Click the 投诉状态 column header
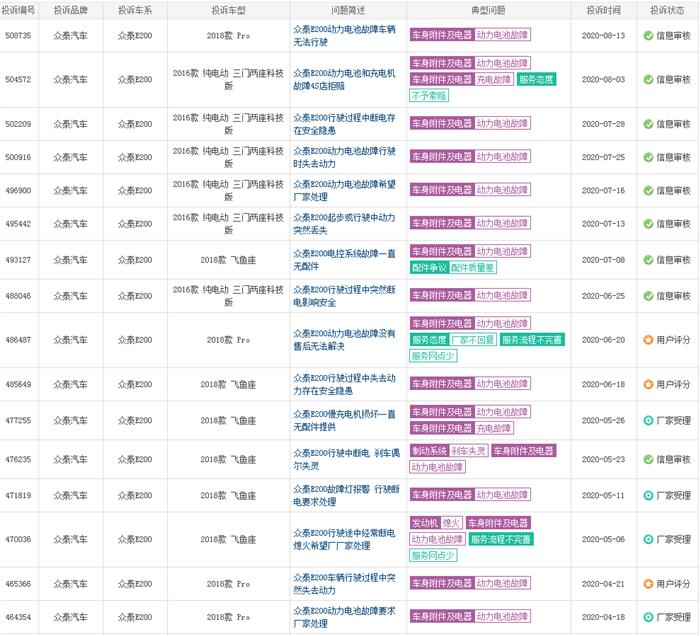 tap(667, 10)
